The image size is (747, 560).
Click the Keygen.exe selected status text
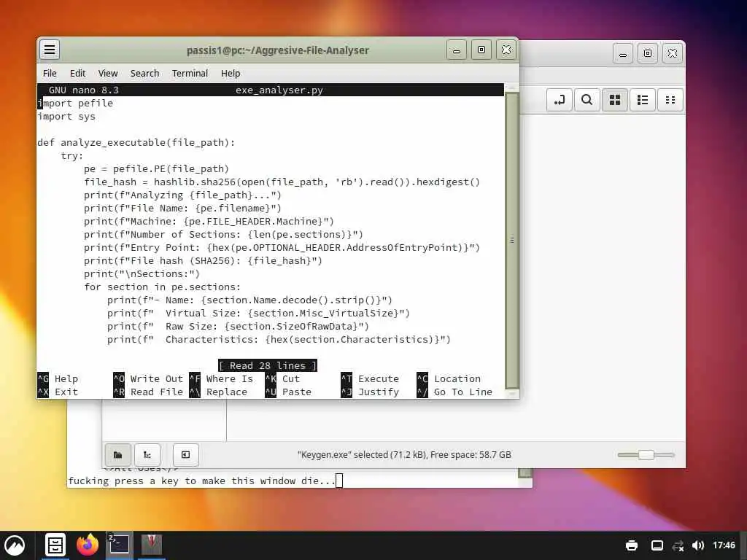click(x=404, y=455)
